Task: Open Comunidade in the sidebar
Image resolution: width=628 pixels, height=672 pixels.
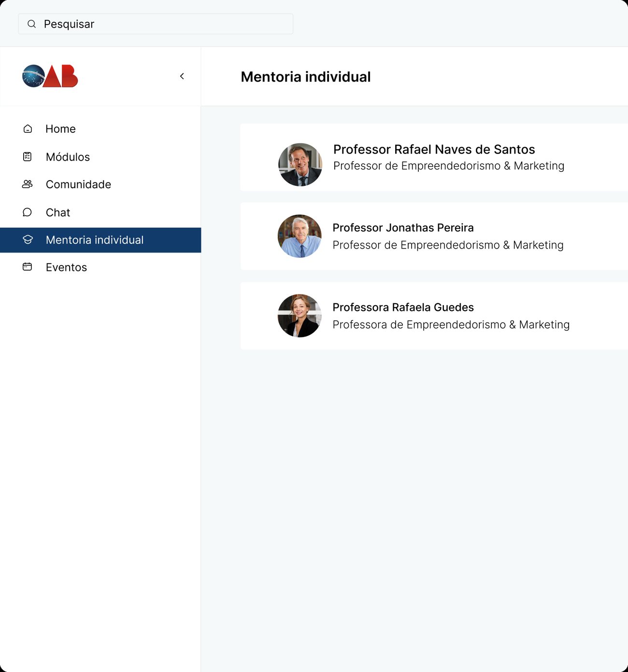Action: click(78, 184)
